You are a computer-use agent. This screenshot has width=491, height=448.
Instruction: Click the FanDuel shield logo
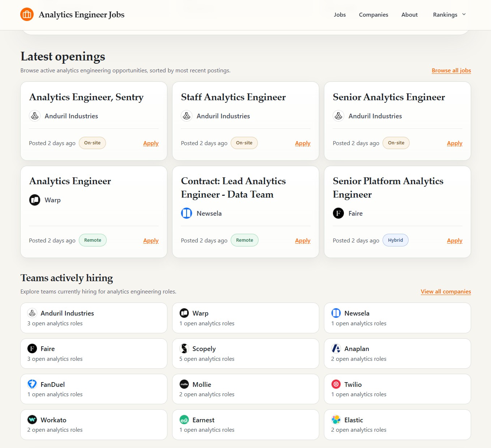32,384
